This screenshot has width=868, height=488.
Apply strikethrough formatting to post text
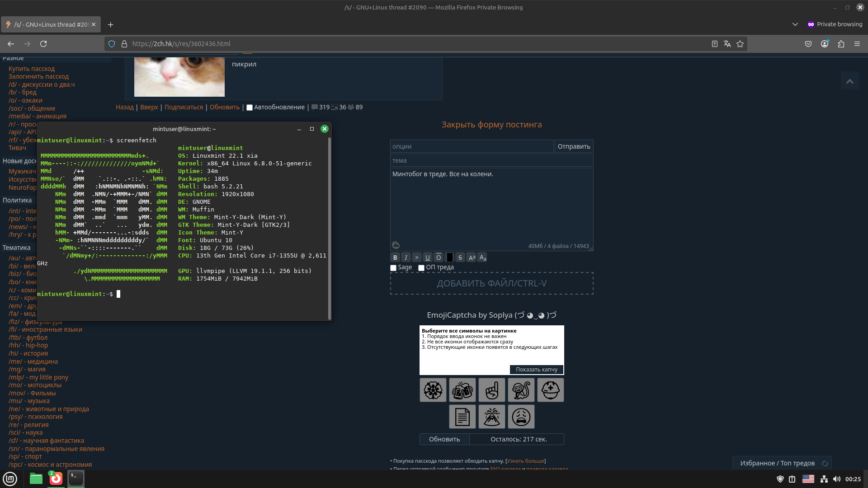pos(460,258)
